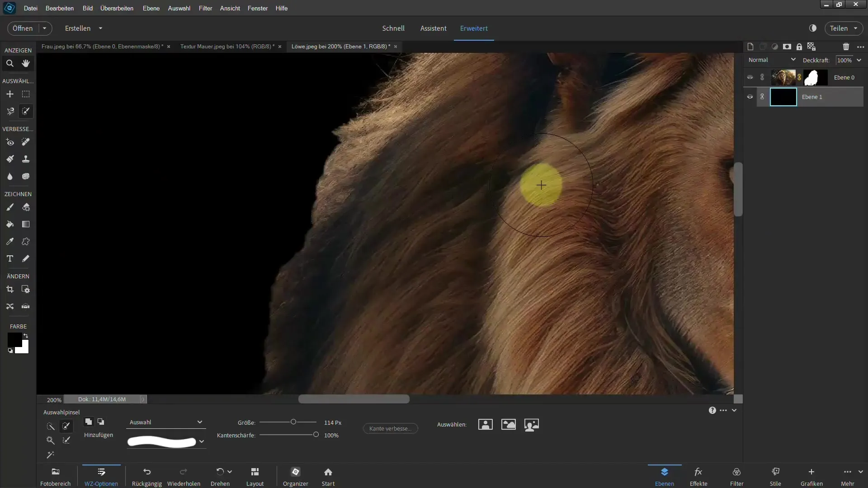Click the Ebene 0 layer mask thumbnail
Image resolution: width=868 pixels, height=488 pixels.
(x=816, y=77)
